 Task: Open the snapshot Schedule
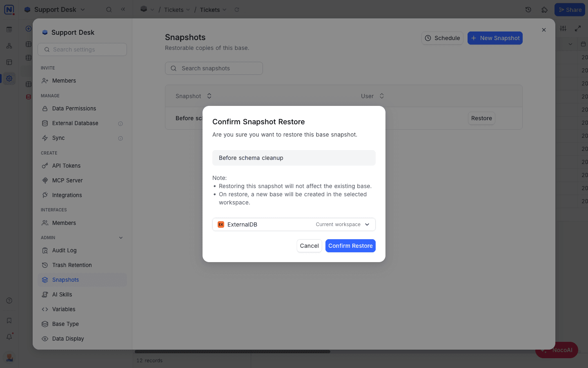point(442,38)
